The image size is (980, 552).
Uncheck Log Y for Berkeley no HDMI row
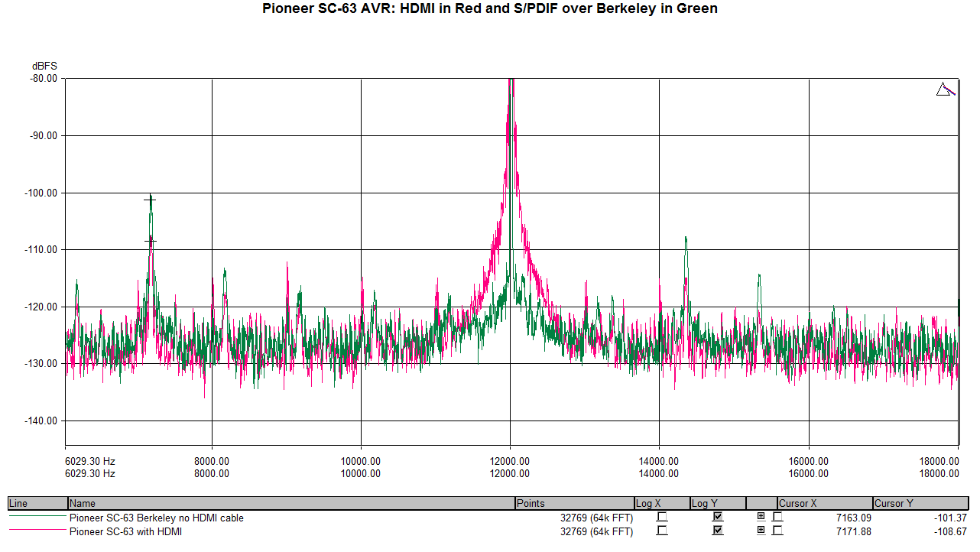(718, 518)
